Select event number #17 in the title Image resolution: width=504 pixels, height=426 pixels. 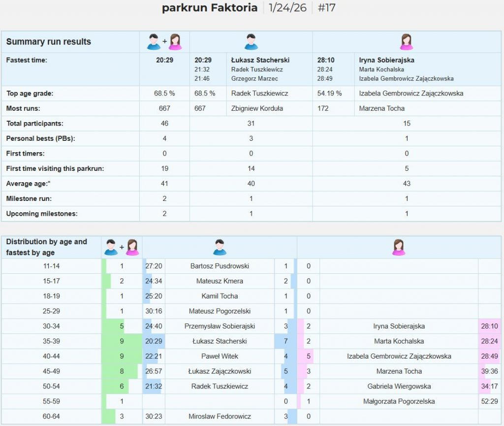[x=326, y=7]
